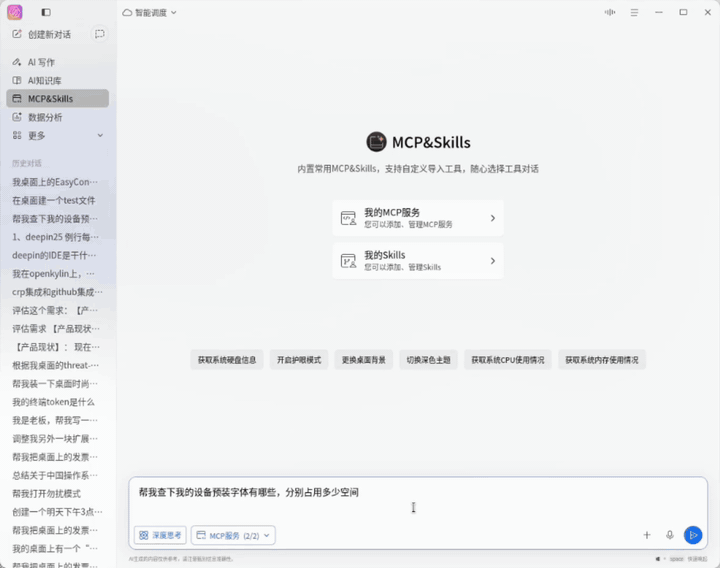Click the pink app logo icon

[15, 12]
